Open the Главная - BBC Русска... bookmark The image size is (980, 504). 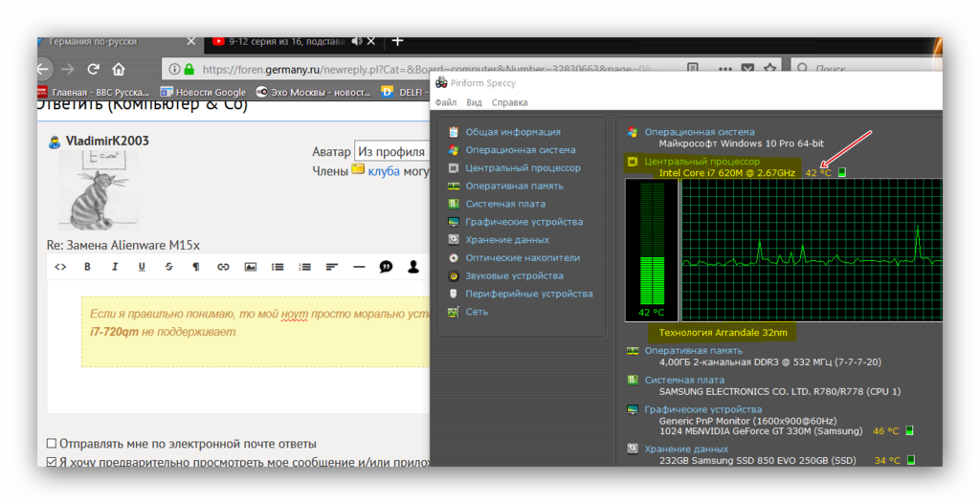tap(94, 92)
